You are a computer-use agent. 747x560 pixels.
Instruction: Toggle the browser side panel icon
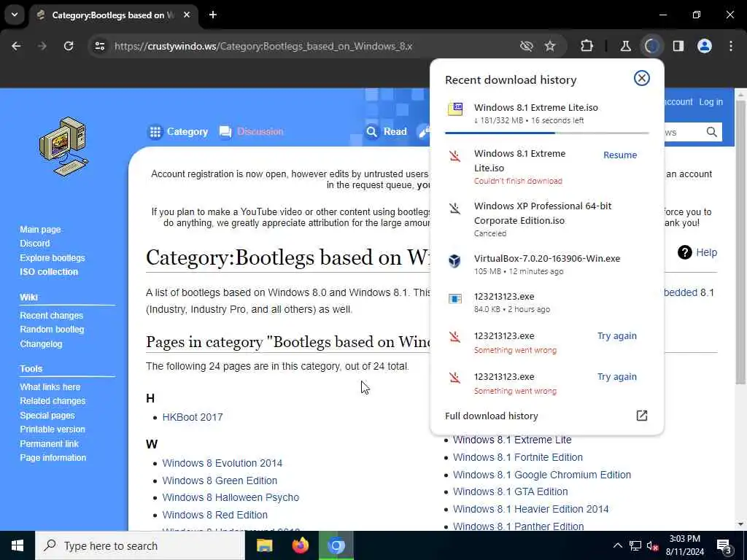(x=678, y=46)
